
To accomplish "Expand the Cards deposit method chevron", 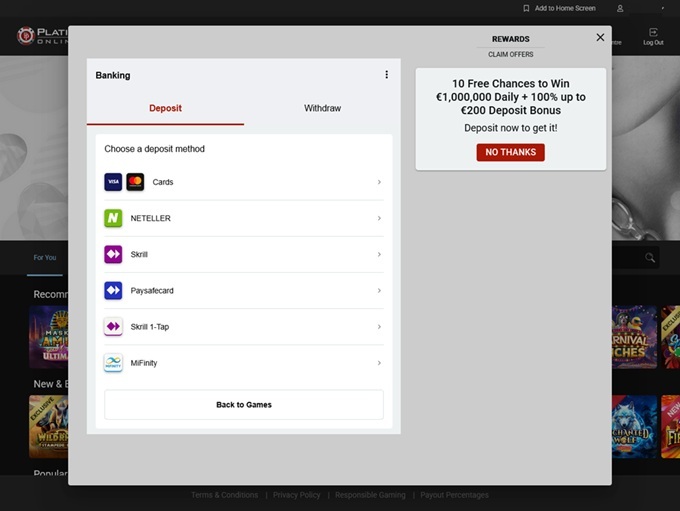I will (379, 182).
